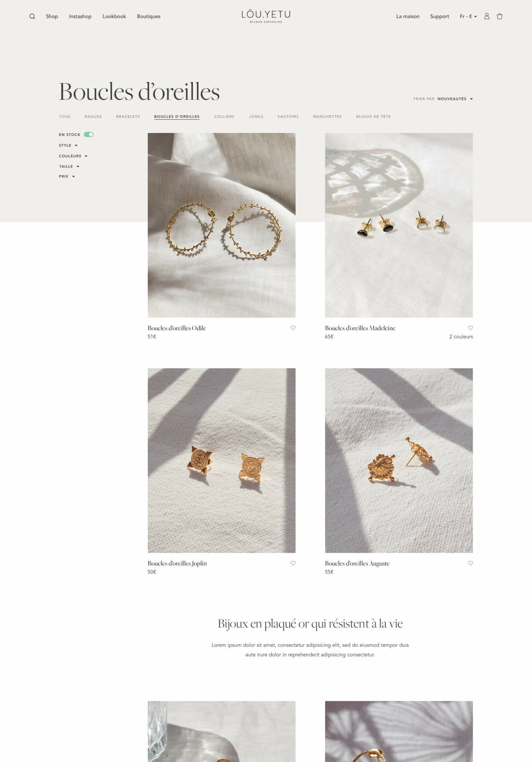Expand the Couleurs filter
Screen dimensions: 532x762
pyautogui.click(x=73, y=156)
